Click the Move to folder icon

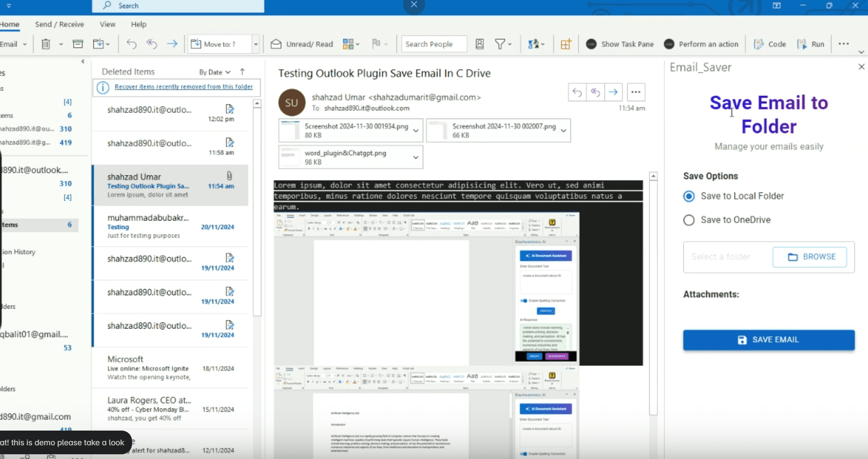pyautogui.click(x=98, y=44)
